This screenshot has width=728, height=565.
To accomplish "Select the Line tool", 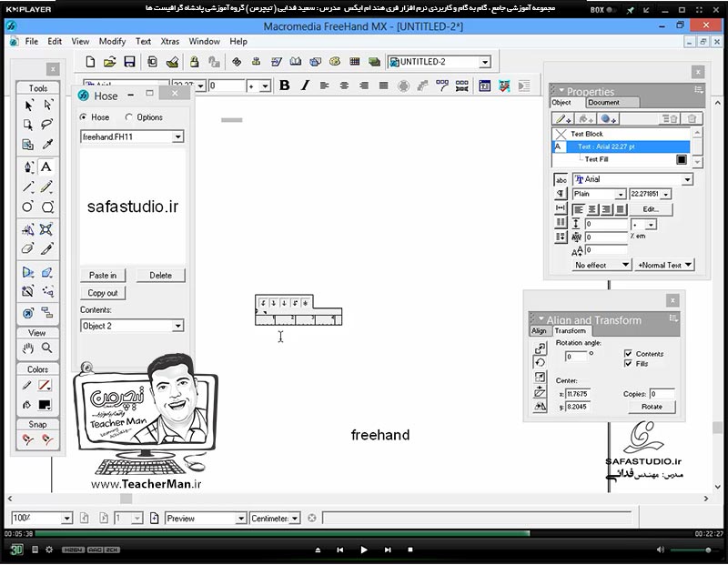I will point(28,187).
